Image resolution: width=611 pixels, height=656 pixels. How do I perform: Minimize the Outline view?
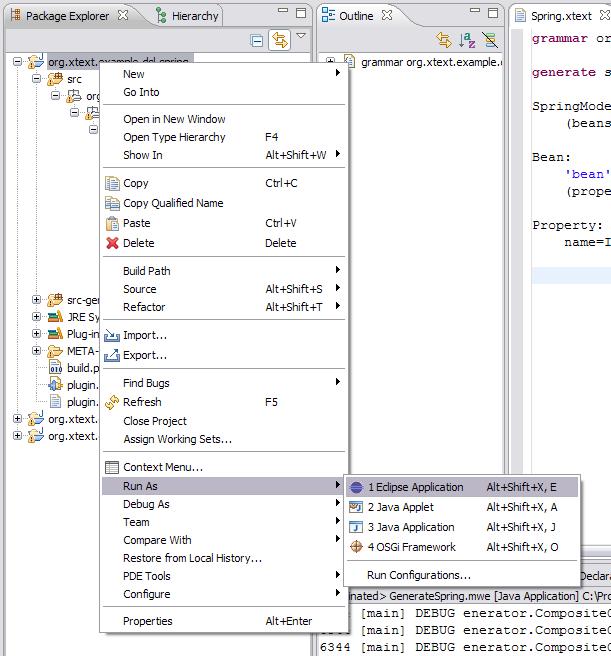[x=475, y=10]
